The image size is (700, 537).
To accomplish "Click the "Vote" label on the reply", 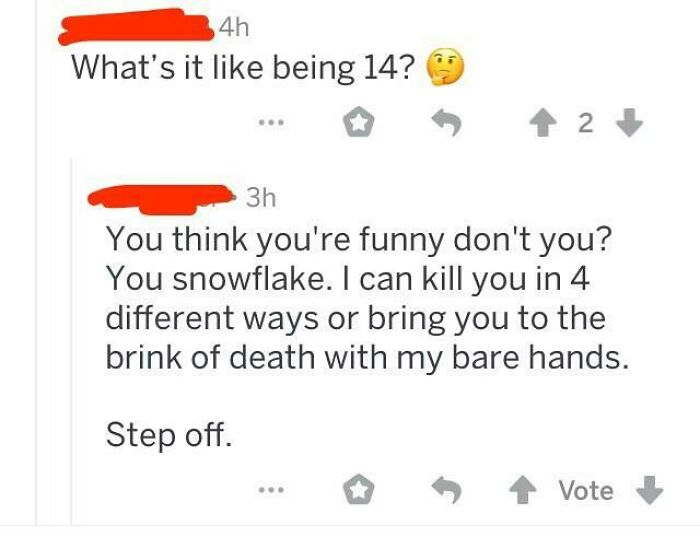I will (586, 490).
